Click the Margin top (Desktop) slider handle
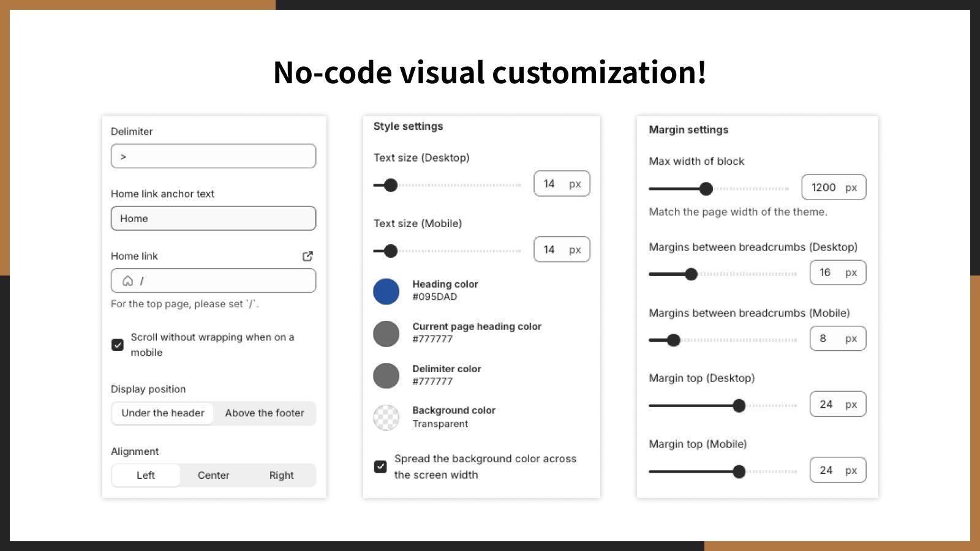The height and width of the screenshot is (551, 980). [x=739, y=405]
